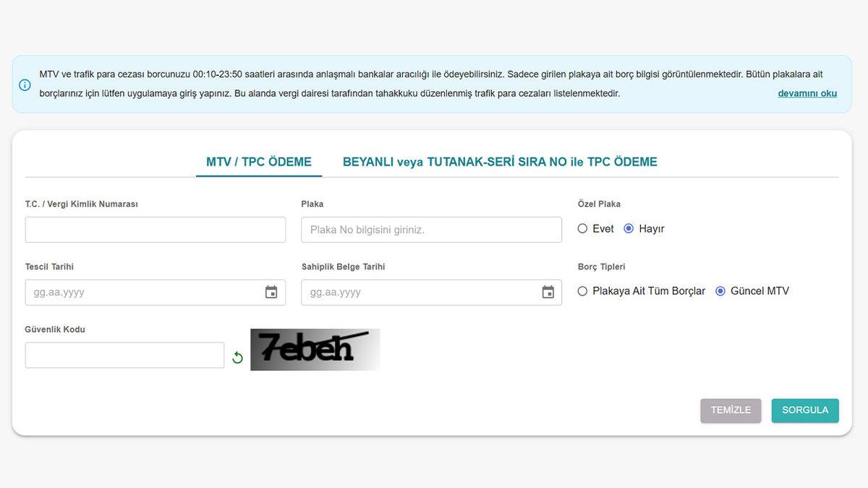
Task: Follow the 'devamını oku' link
Action: [x=807, y=93]
